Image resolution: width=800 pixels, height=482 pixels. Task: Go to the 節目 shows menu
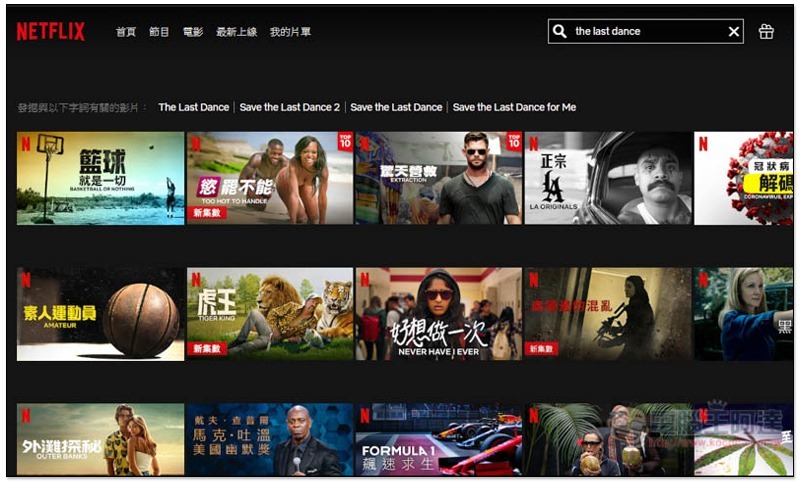tap(159, 32)
